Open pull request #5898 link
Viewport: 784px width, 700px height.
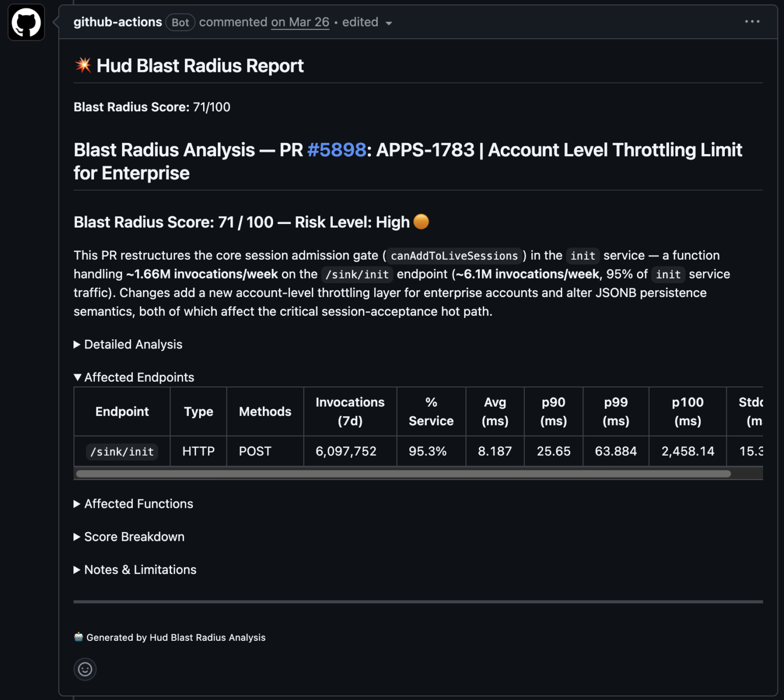click(x=336, y=150)
